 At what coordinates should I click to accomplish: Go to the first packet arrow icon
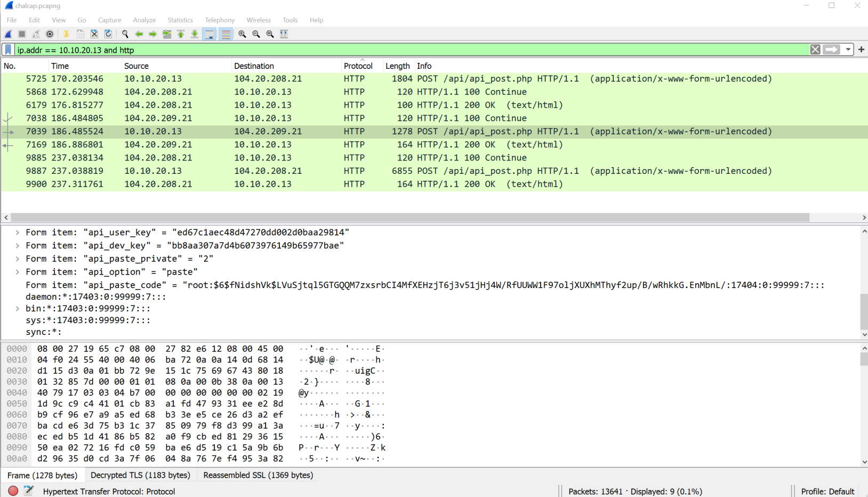click(x=181, y=34)
